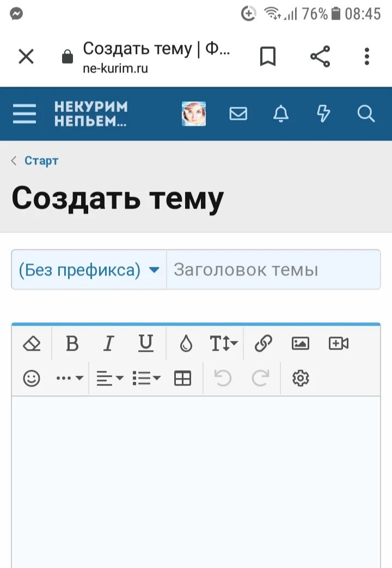Viewport: 392px width, 568px height.
Task: Tap the data saver status icon
Action: coord(248,14)
